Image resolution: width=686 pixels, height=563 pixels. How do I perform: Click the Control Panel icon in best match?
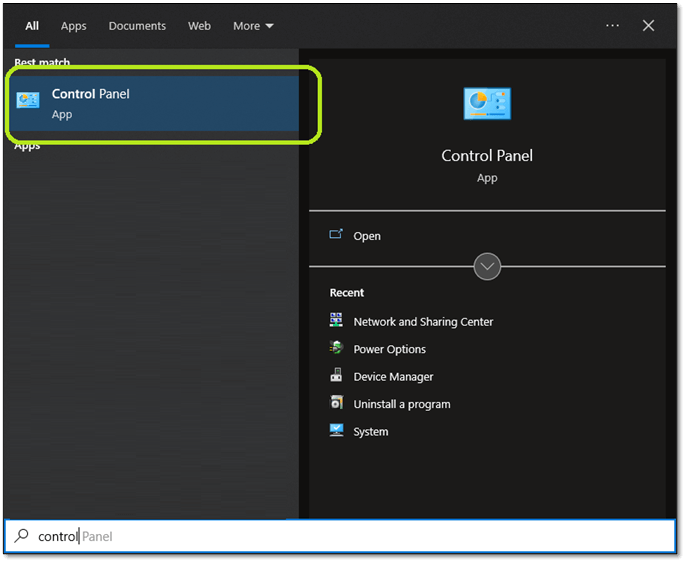[x=28, y=100]
